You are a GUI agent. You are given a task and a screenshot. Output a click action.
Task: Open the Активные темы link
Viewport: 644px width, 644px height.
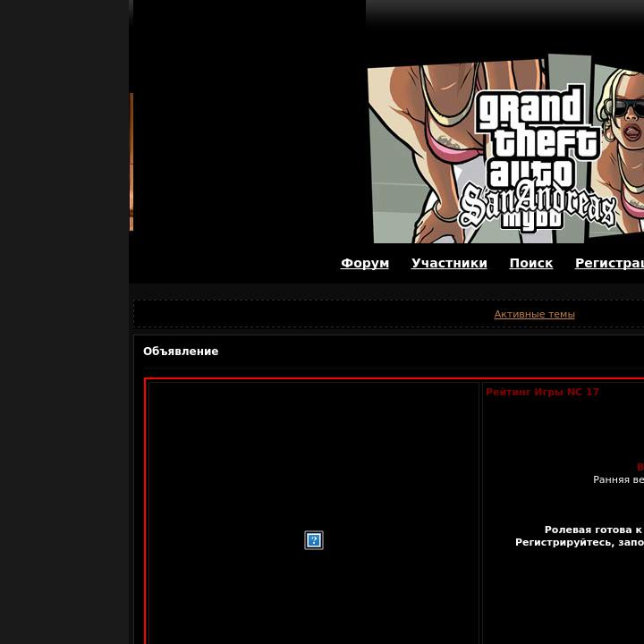534,314
